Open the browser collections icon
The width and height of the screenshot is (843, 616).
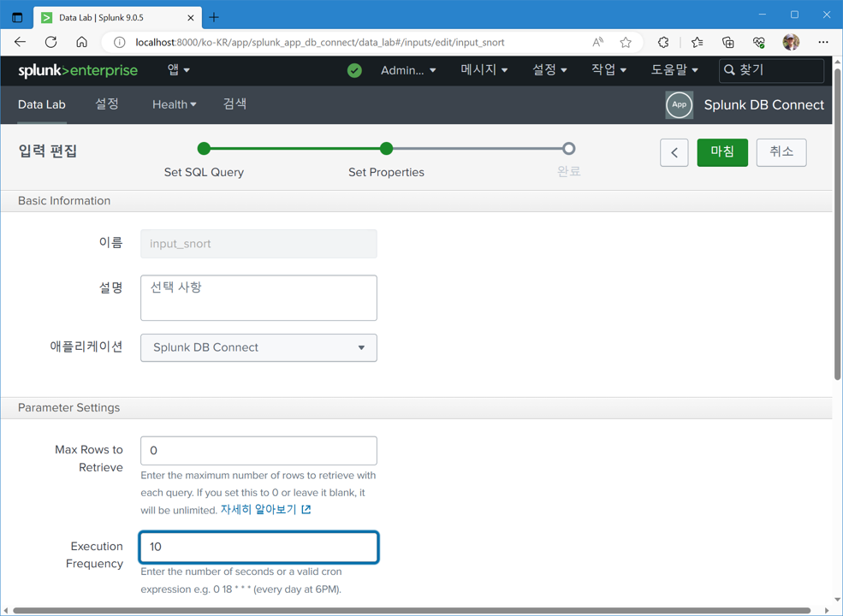(728, 43)
